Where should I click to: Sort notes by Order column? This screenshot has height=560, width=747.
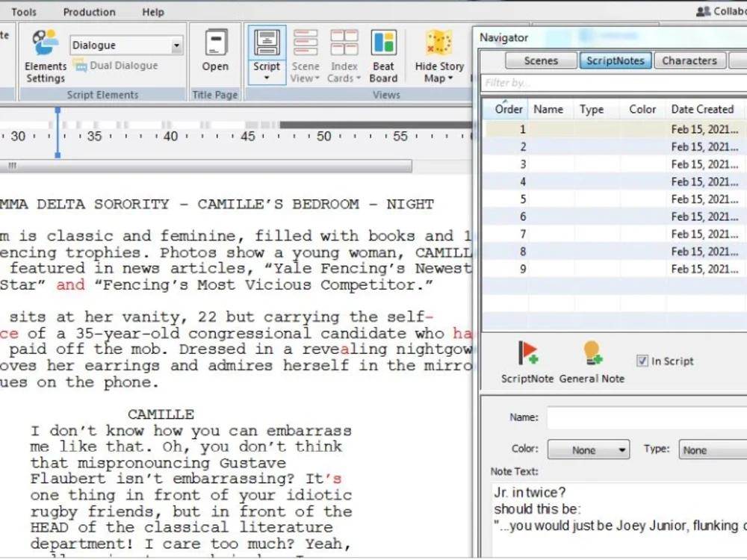[505, 109]
